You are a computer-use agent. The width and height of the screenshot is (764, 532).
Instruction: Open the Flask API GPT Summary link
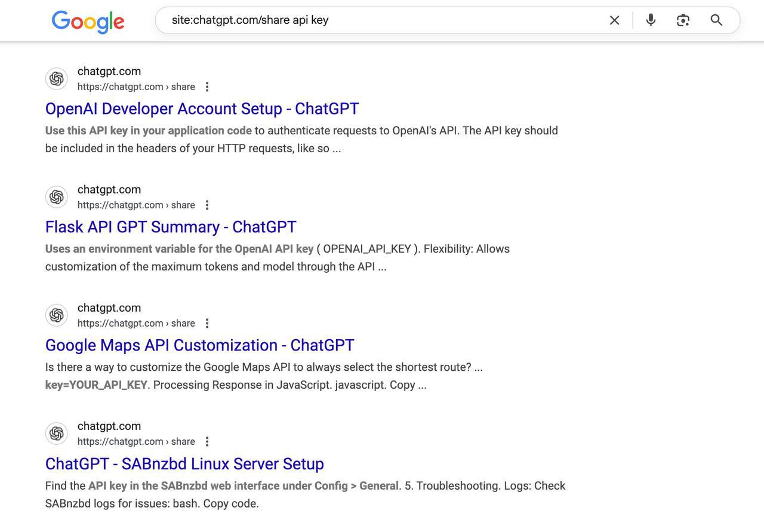(171, 227)
